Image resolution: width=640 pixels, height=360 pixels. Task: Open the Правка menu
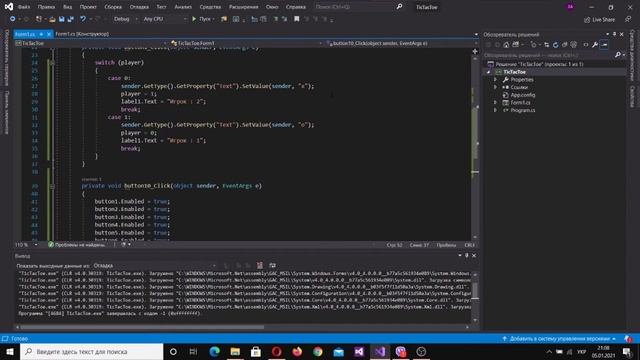pos(46,7)
